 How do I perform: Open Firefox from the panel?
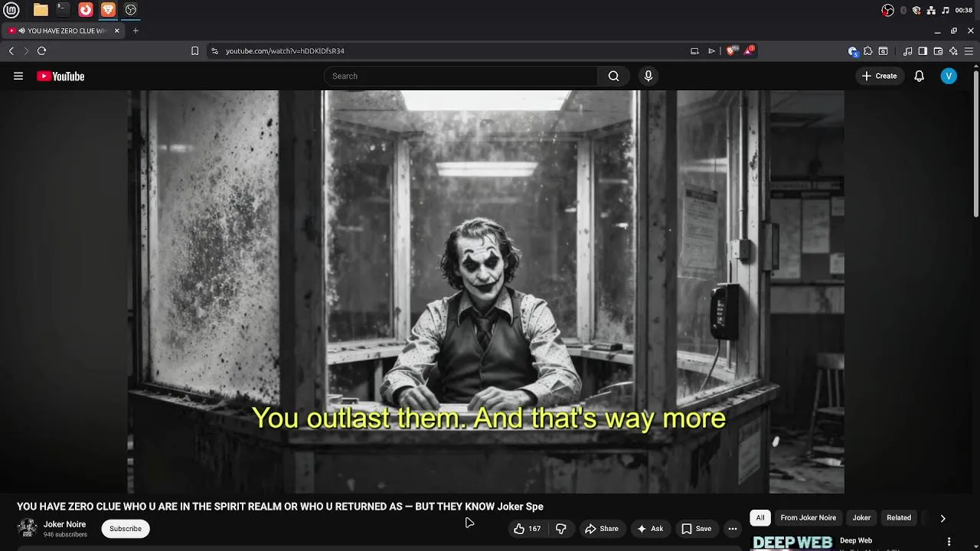pos(86,10)
